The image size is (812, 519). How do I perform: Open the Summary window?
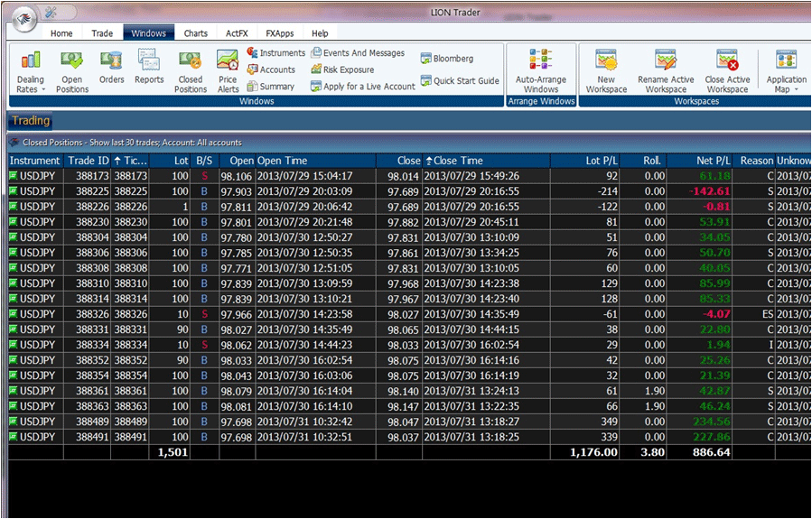click(270, 87)
